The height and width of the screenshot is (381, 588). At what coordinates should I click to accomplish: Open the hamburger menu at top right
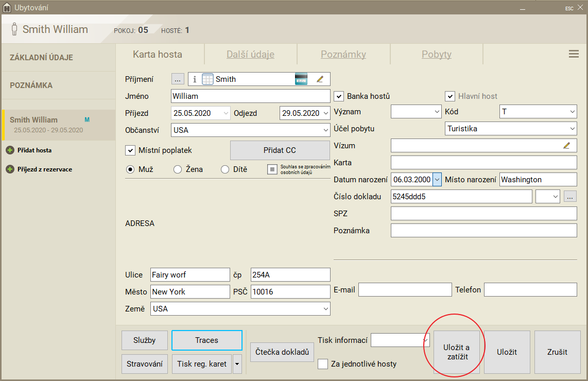click(x=574, y=54)
